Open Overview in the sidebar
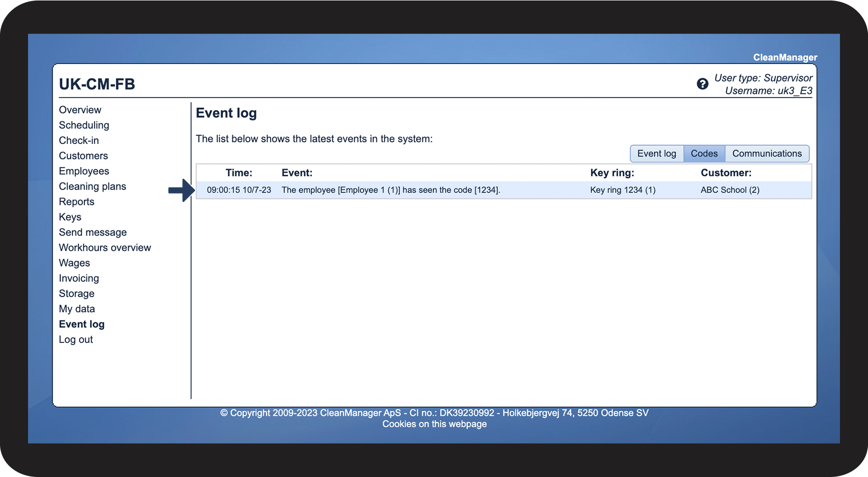The image size is (868, 477). [x=80, y=110]
